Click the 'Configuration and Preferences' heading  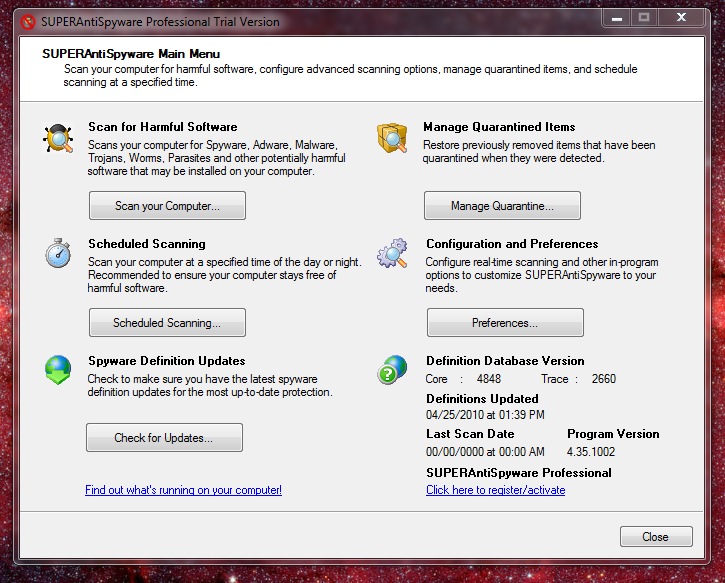click(x=512, y=244)
